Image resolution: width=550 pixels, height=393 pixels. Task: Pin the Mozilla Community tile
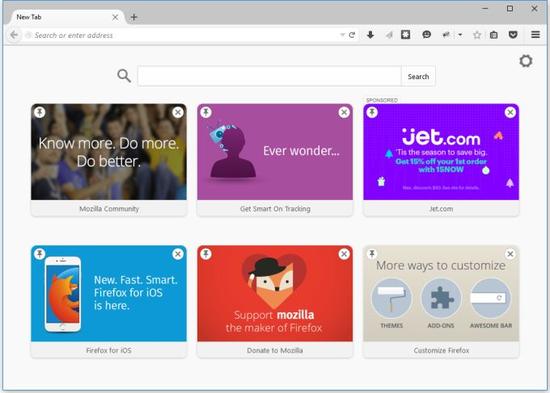40,112
